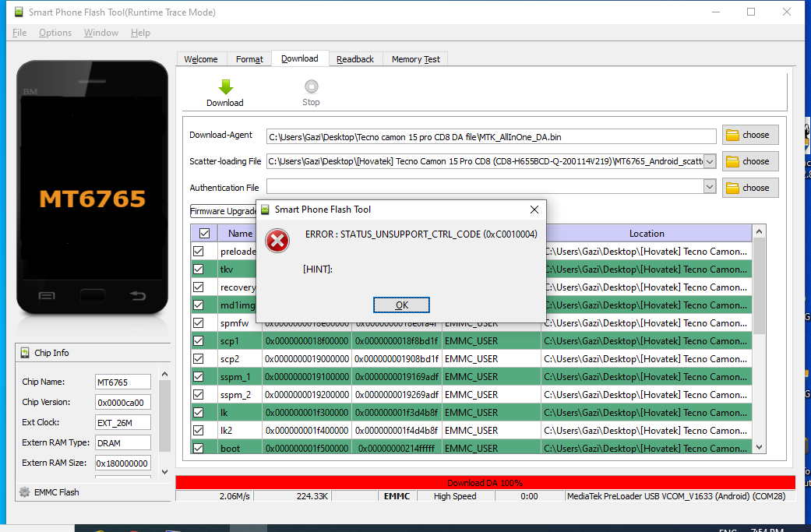This screenshot has height=532, width=811.
Task: Open the Window menu
Action: [x=101, y=33]
